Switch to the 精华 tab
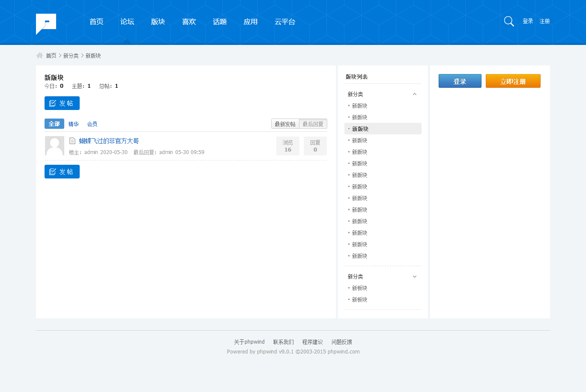Viewport: 586px width, 392px height. [x=74, y=124]
